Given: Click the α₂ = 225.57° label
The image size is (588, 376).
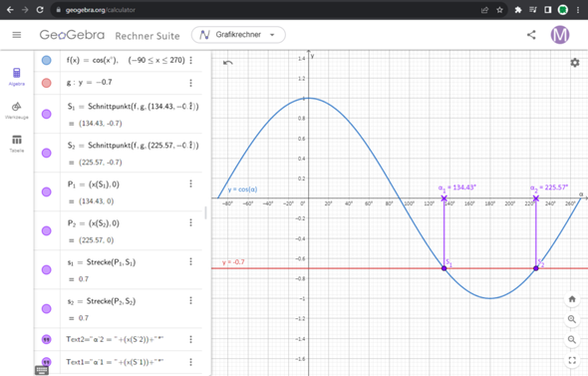Looking at the screenshot, I should [x=549, y=188].
